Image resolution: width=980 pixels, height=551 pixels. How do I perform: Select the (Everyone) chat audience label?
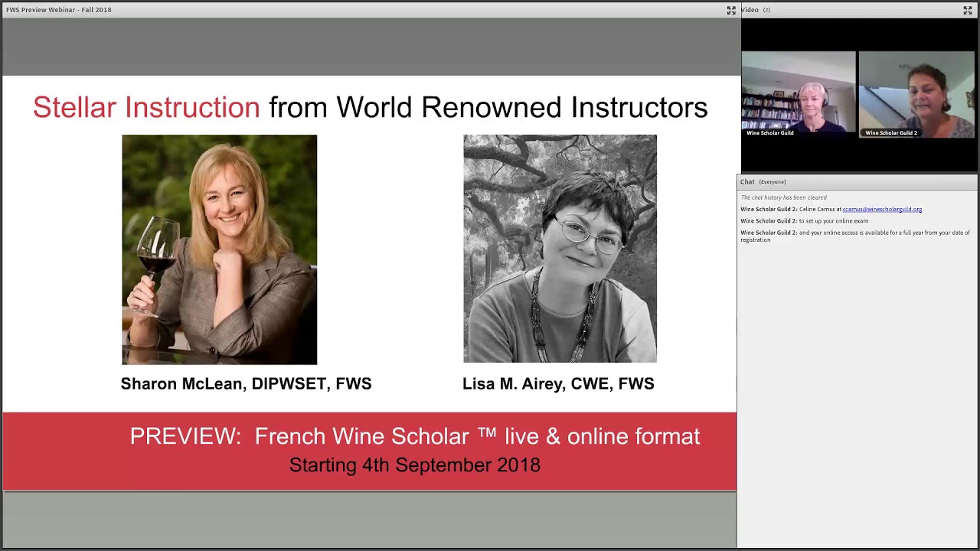(x=773, y=182)
